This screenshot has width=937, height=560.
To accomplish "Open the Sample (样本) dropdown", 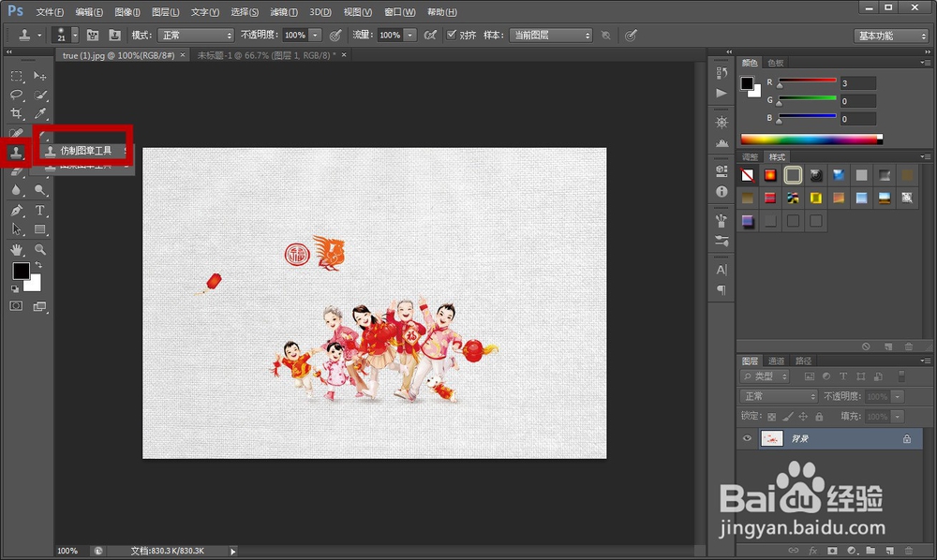I will click(550, 36).
